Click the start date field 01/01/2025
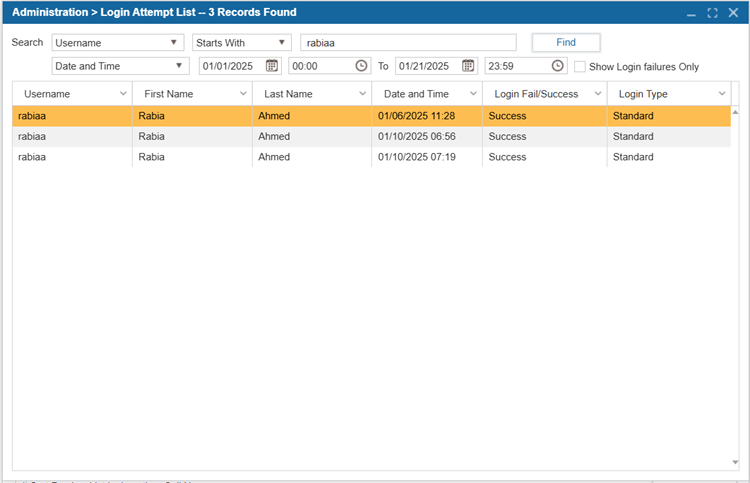Viewport: 750px width, 483px height. point(231,66)
